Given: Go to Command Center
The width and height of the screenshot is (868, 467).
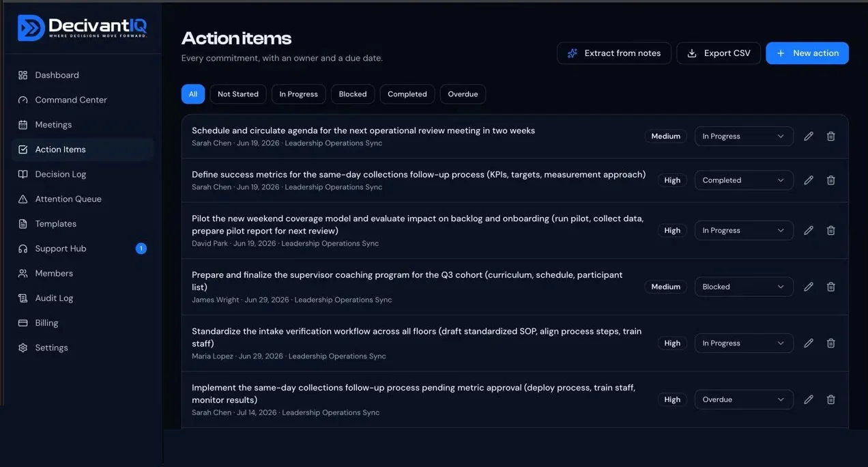Looking at the screenshot, I should 82,100.
